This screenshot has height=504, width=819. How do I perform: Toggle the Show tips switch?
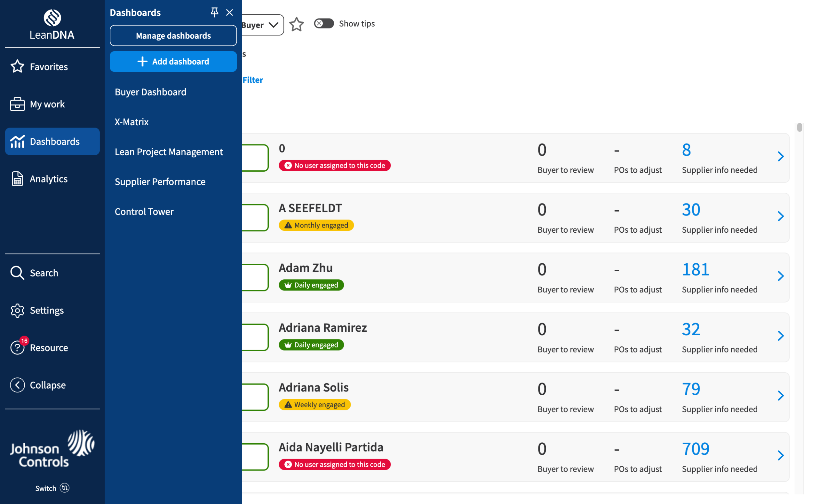click(323, 23)
